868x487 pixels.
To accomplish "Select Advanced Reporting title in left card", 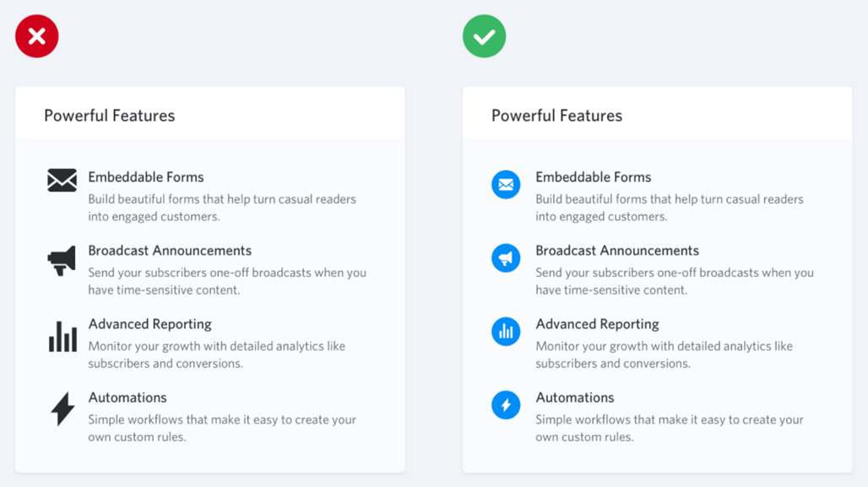I will pyautogui.click(x=149, y=324).
